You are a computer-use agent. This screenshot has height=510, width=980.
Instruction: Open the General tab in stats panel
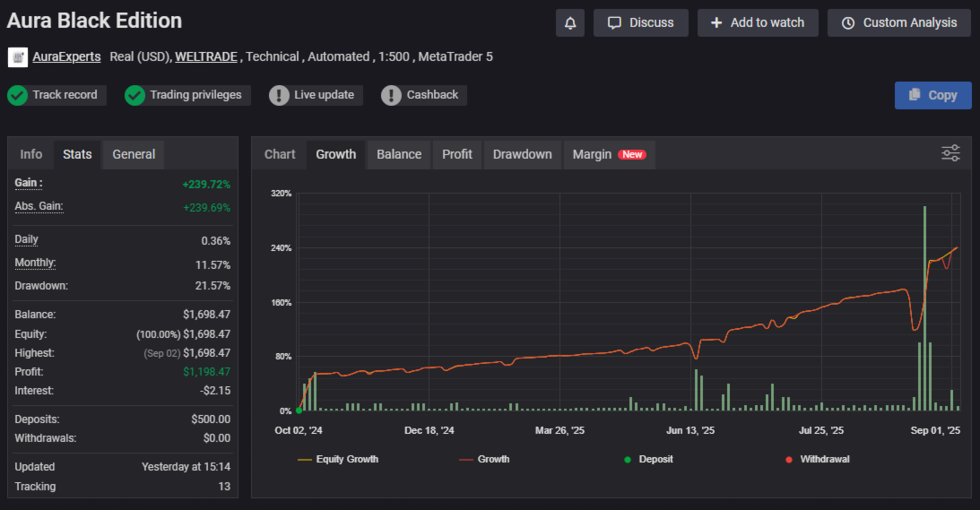click(x=134, y=154)
